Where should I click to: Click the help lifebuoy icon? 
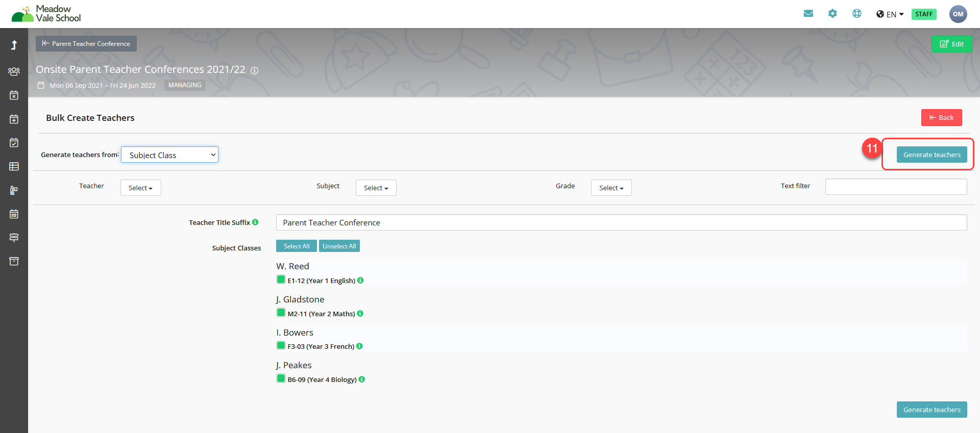856,14
